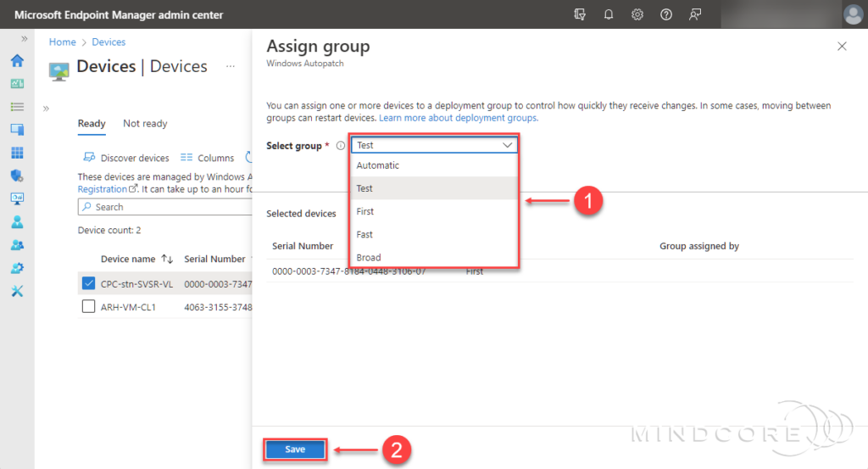Open Endpoint security shield icon
The image size is (868, 469).
point(17,176)
